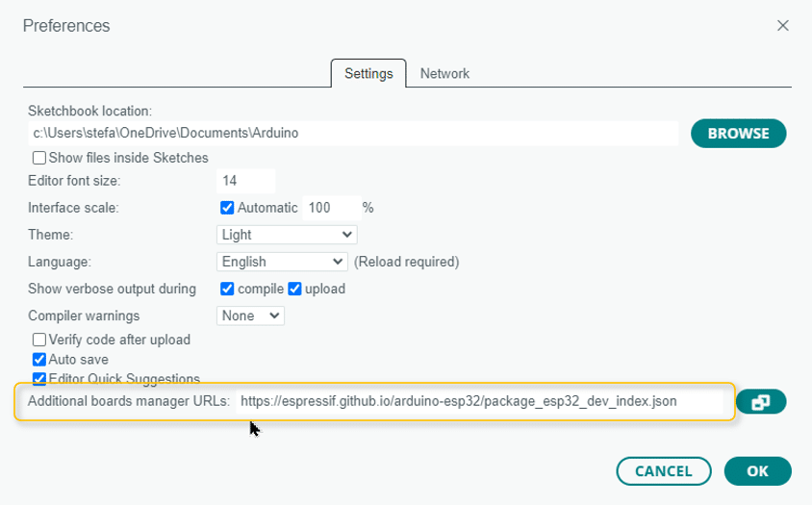Click the 'Sketchbook location:' label
This screenshot has width=812, height=505.
(90, 111)
